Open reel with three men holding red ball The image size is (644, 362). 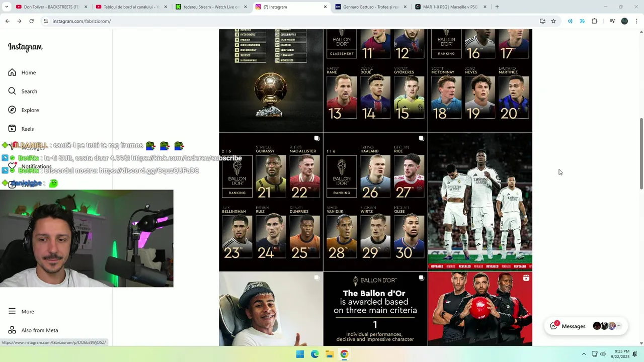tap(480, 309)
